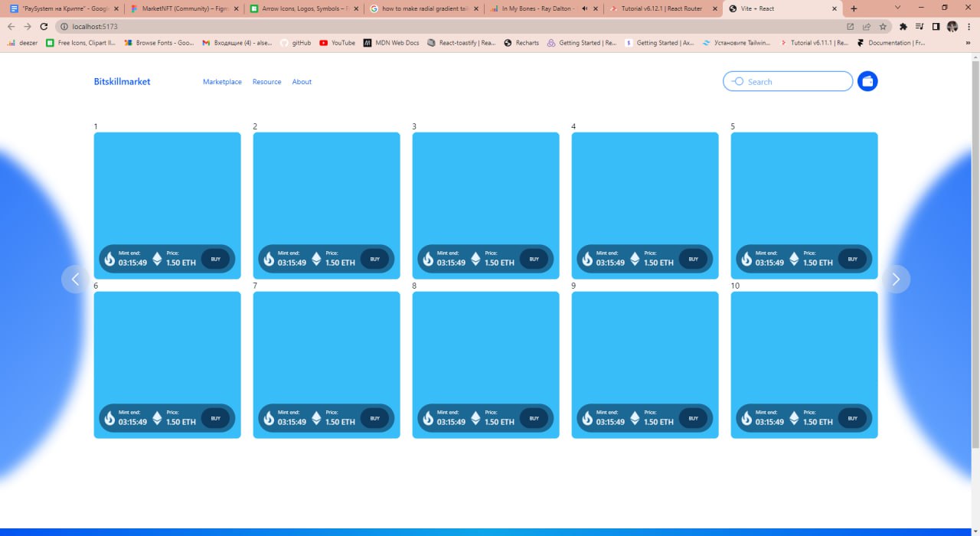Switch to the In My Bones - Ray Dalton tab

coord(544,8)
